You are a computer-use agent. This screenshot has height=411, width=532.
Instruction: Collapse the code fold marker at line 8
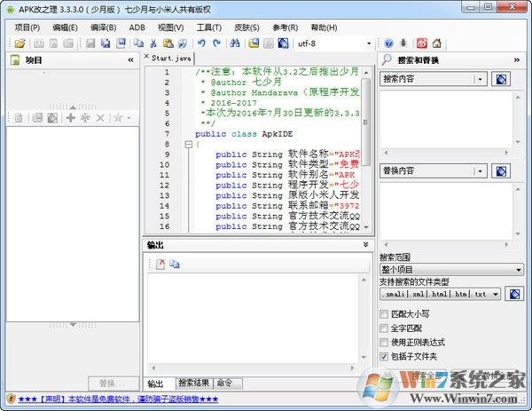[x=189, y=145]
